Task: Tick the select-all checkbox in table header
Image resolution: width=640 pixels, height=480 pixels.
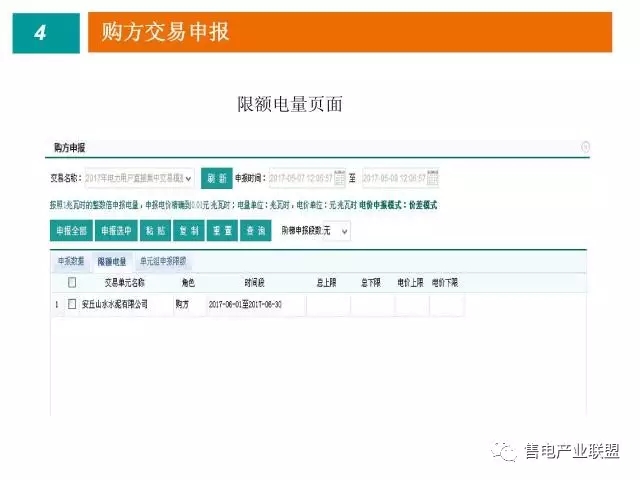Action: [x=71, y=283]
